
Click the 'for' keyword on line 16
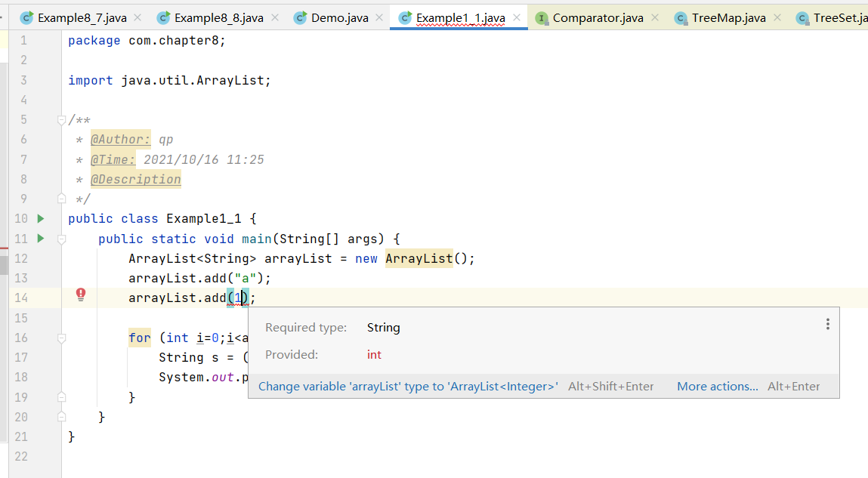(x=140, y=338)
